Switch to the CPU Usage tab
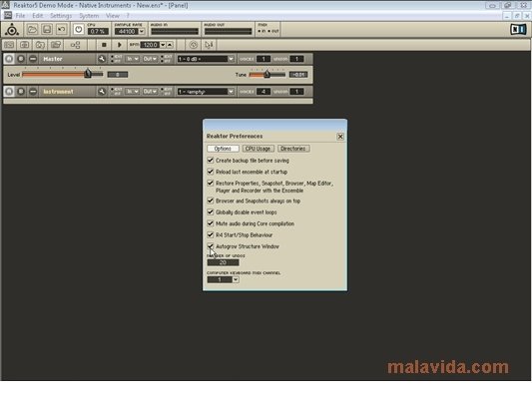The width and height of the screenshot is (532, 398). [258, 149]
